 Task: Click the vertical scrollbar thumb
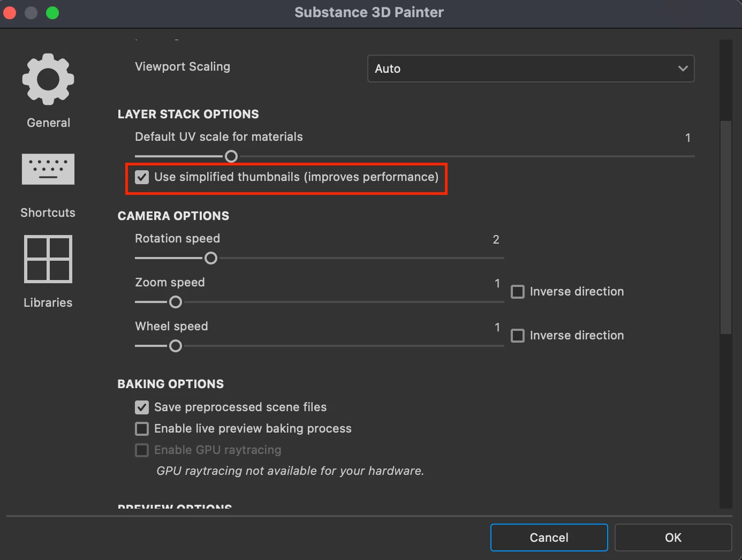tap(726, 228)
